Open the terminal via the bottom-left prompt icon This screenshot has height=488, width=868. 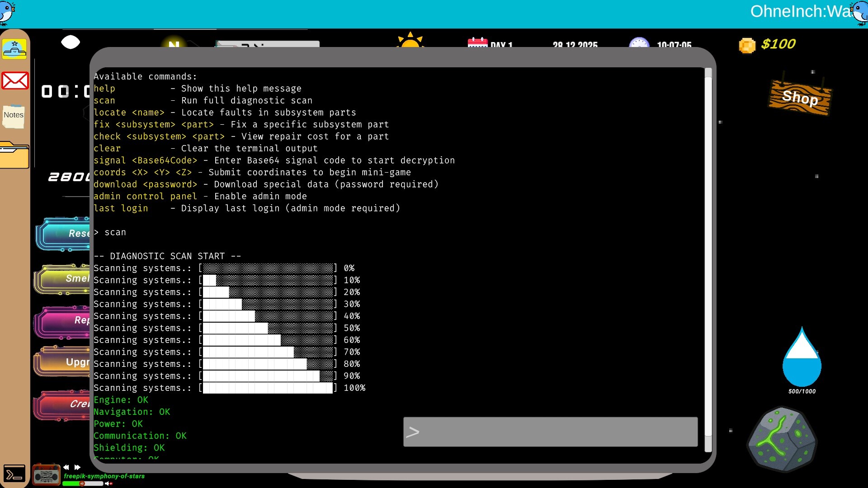pos(15,474)
